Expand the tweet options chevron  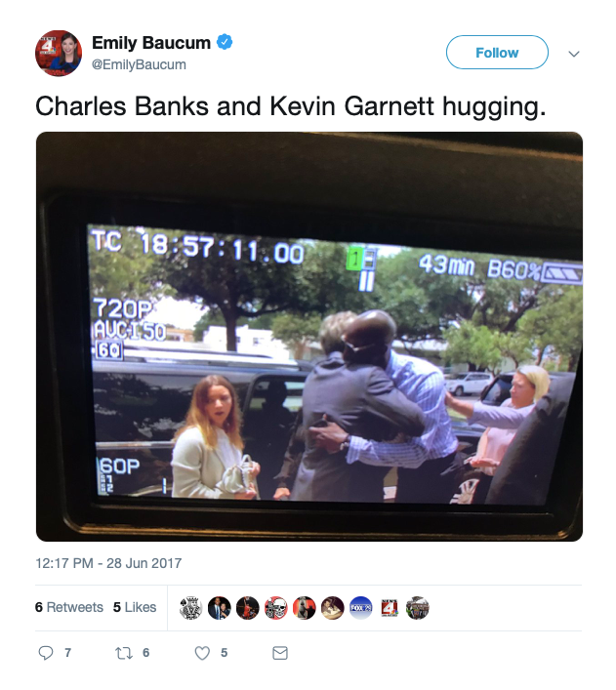[574, 54]
